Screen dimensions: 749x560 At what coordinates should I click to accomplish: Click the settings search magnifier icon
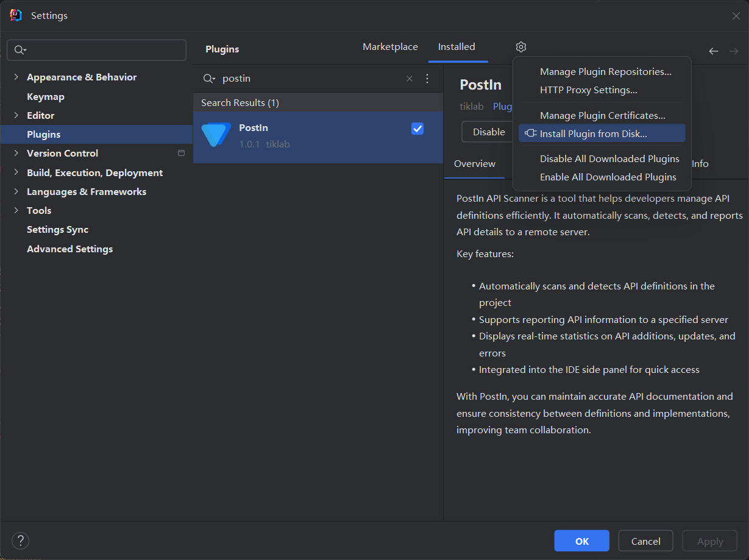tap(20, 50)
